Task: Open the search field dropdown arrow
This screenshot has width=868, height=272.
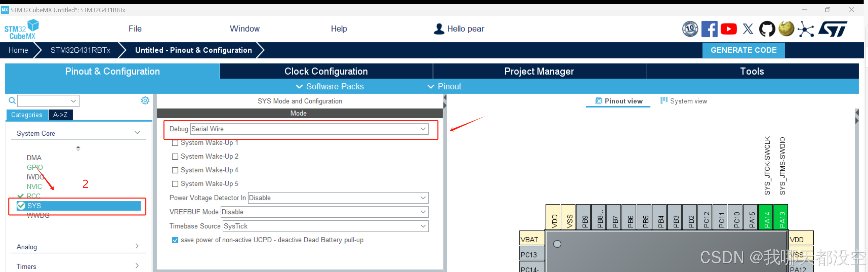Action: pyautogui.click(x=73, y=101)
